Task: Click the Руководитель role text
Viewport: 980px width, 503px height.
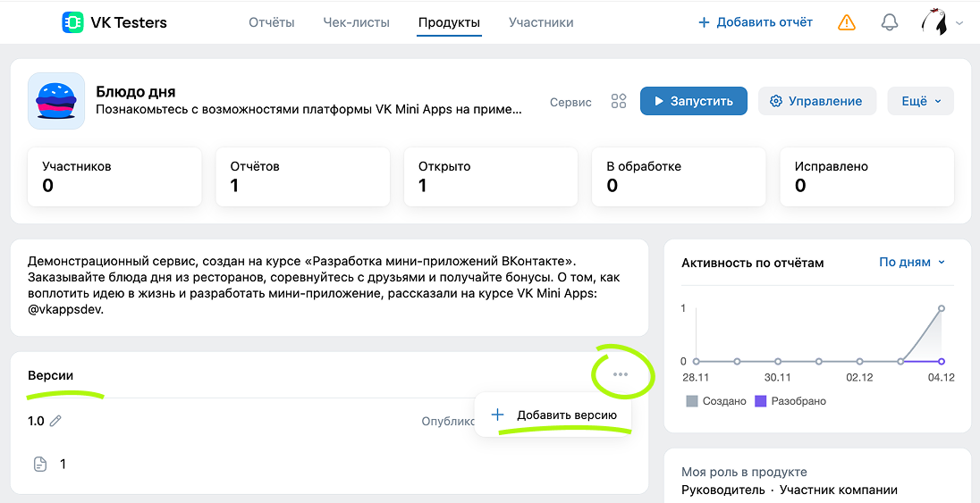Action: [723, 490]
